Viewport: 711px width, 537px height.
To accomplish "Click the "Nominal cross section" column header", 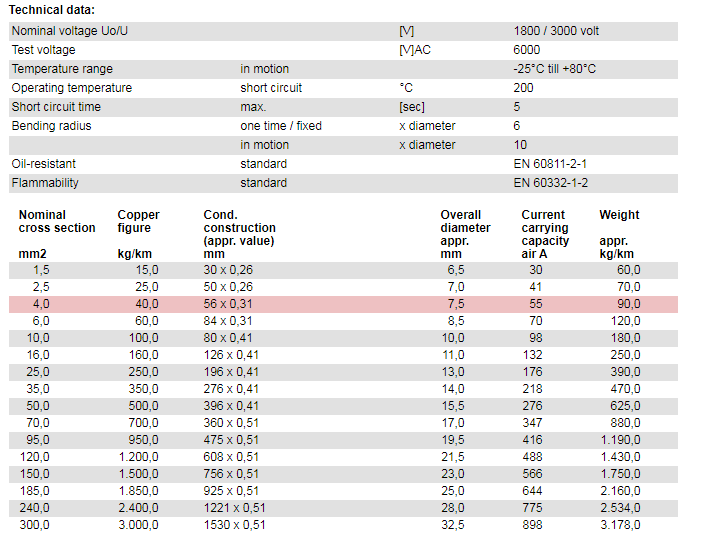I will click(x=57, y=221).
